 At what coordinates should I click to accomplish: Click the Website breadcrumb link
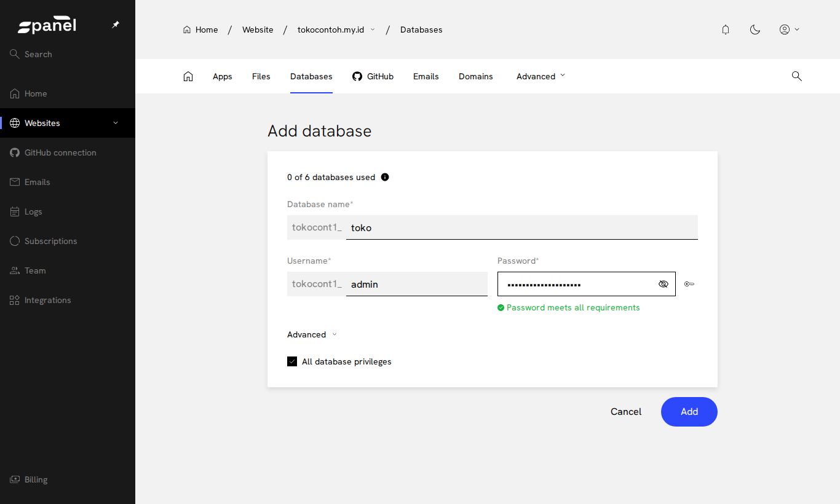(258, 30)
